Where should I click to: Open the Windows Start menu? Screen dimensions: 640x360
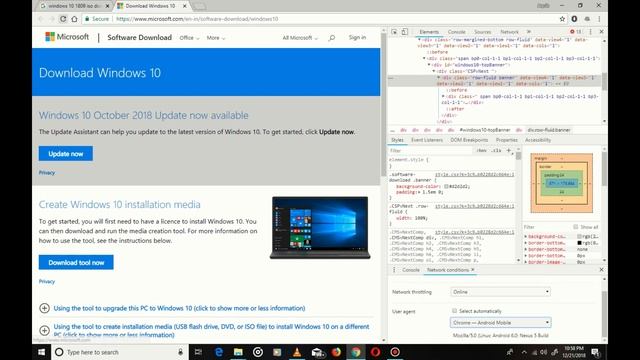42,352
